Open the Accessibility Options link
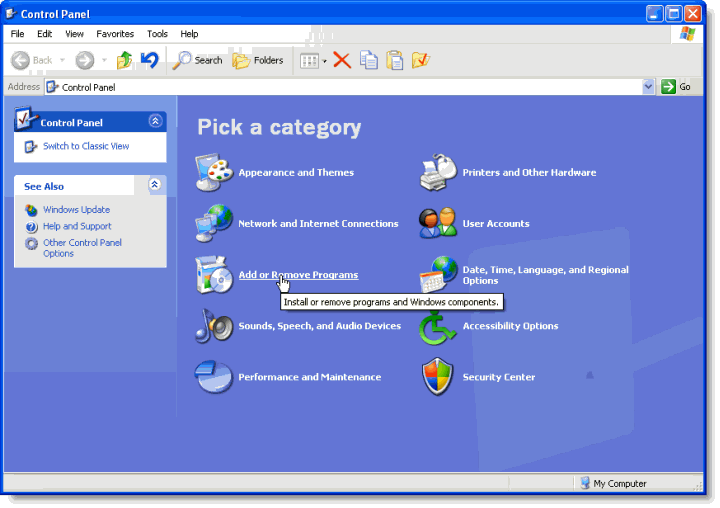Viewport: 720px width, 508px height. (511, 326)
